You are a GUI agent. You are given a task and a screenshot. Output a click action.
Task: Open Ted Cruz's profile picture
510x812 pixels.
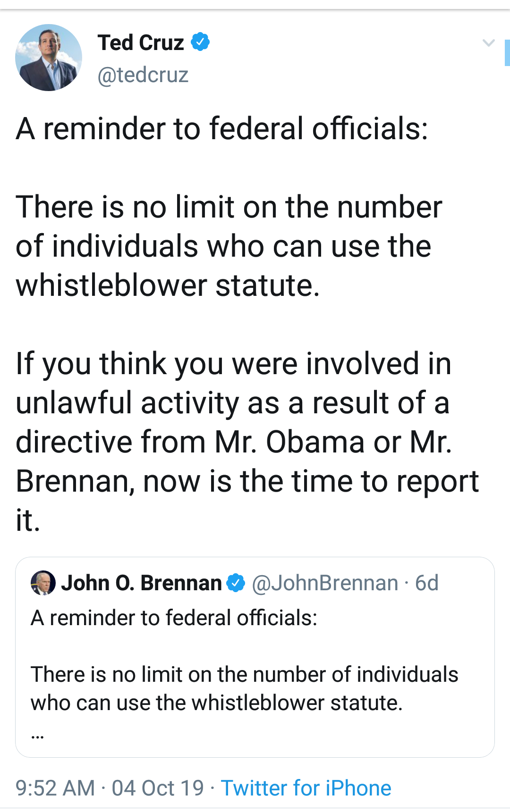[x=49, y=58]
